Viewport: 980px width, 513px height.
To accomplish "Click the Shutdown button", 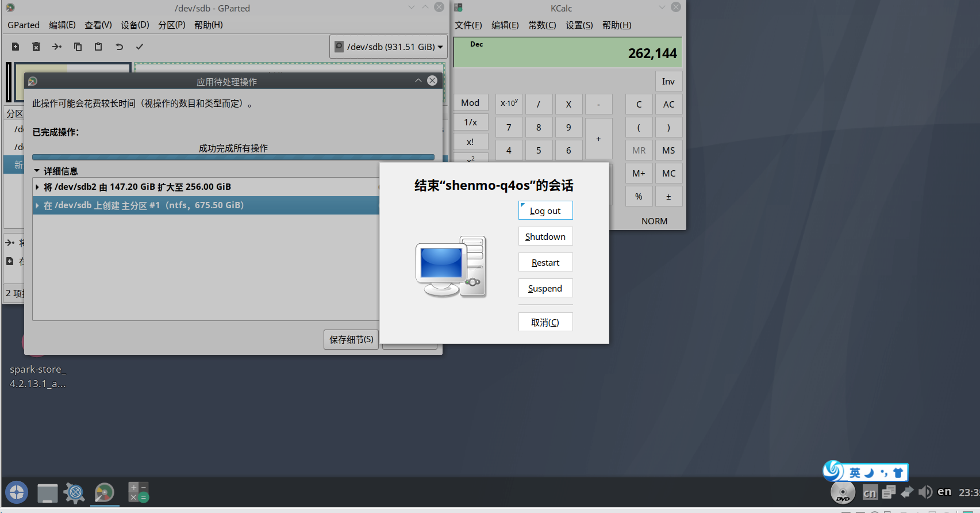I will pyautogui.click(x=545, y=236).
